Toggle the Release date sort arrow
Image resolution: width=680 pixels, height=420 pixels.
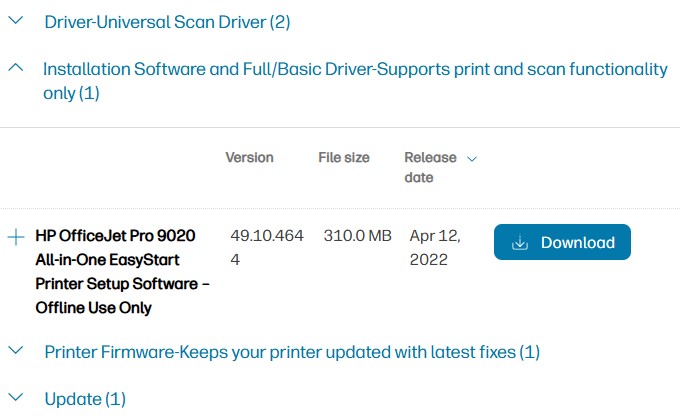tap(472, 158)
